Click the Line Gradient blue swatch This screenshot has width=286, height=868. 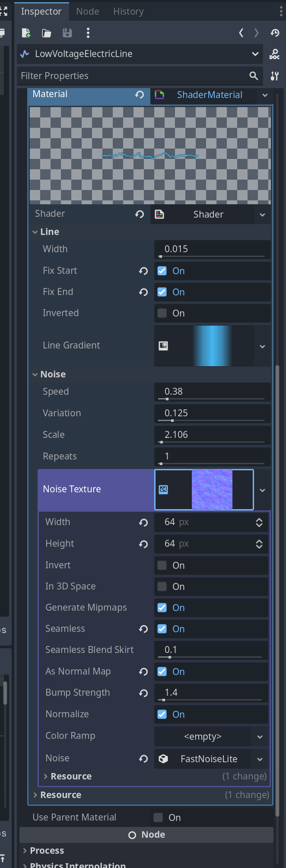[212, 346]
